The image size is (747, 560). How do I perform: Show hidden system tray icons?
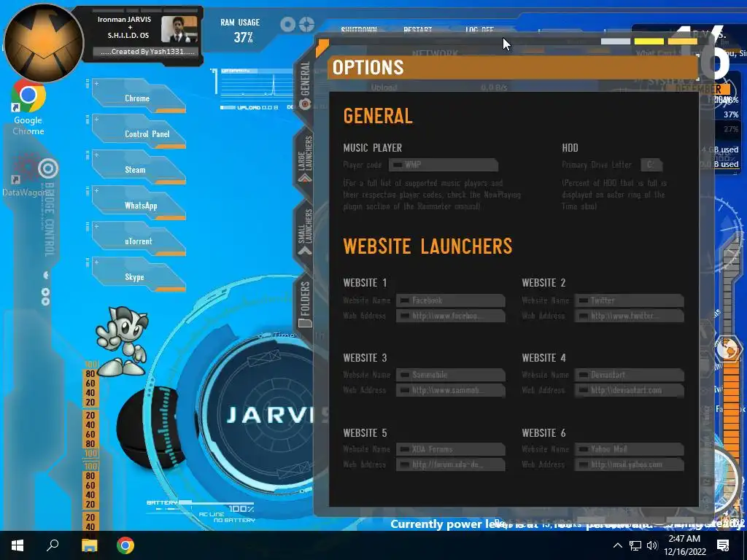pos(617,545)
